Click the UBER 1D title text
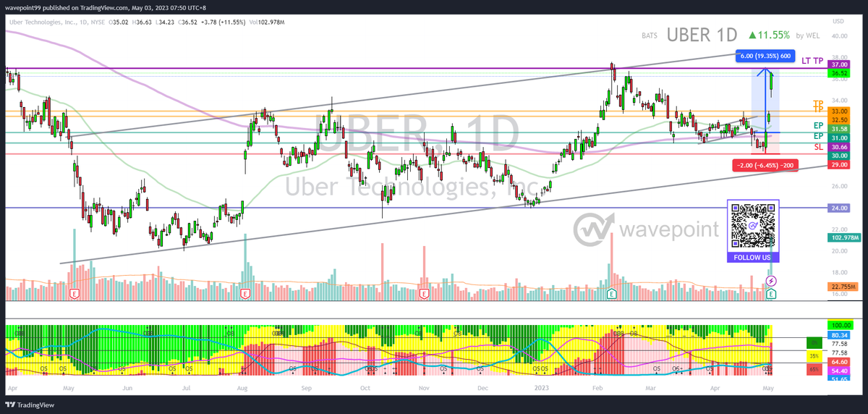 701,35
